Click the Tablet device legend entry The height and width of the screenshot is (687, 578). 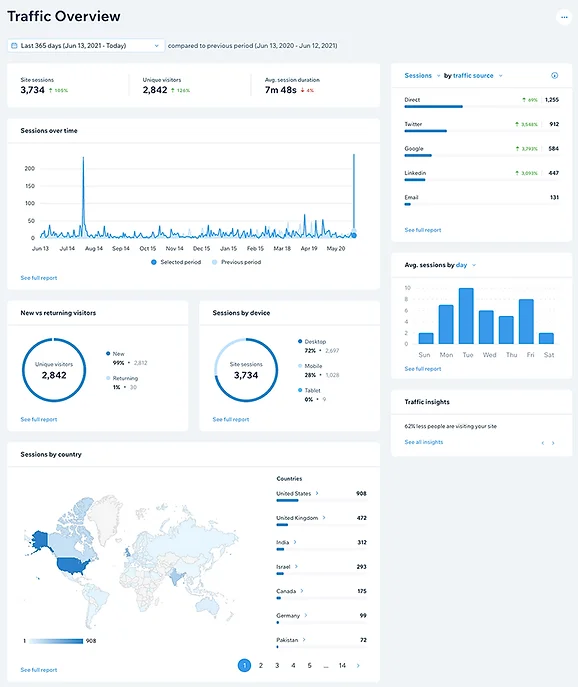(x=312, y=395)
